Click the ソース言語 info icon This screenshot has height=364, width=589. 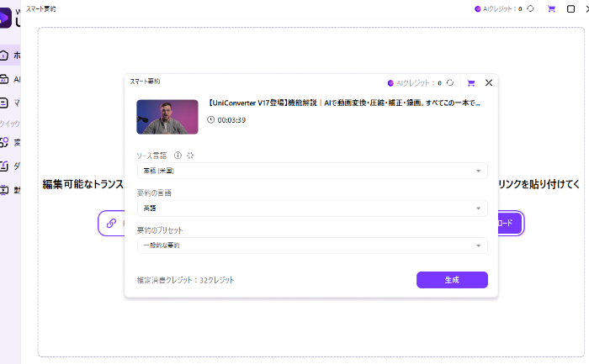point(178,156)
